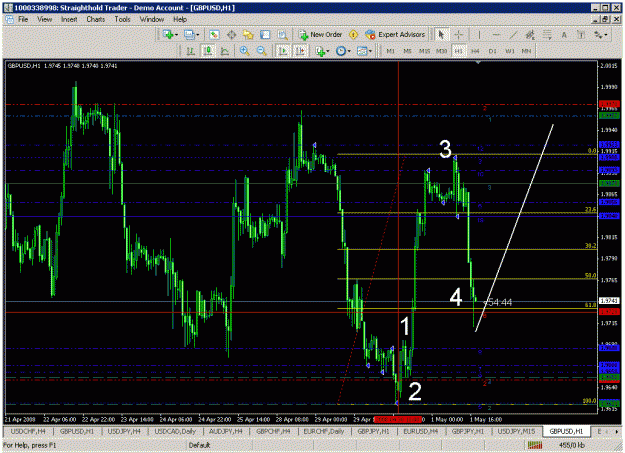This screenshot has height=453, width=625.
Task: Switch timeframe to D1
Action: 493,51
